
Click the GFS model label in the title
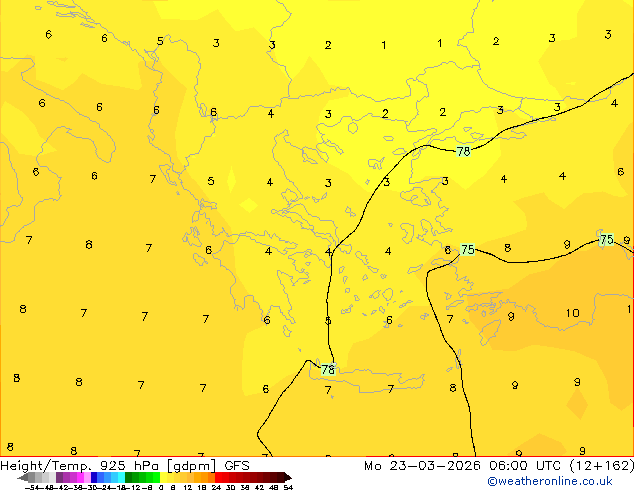(237, 466)
